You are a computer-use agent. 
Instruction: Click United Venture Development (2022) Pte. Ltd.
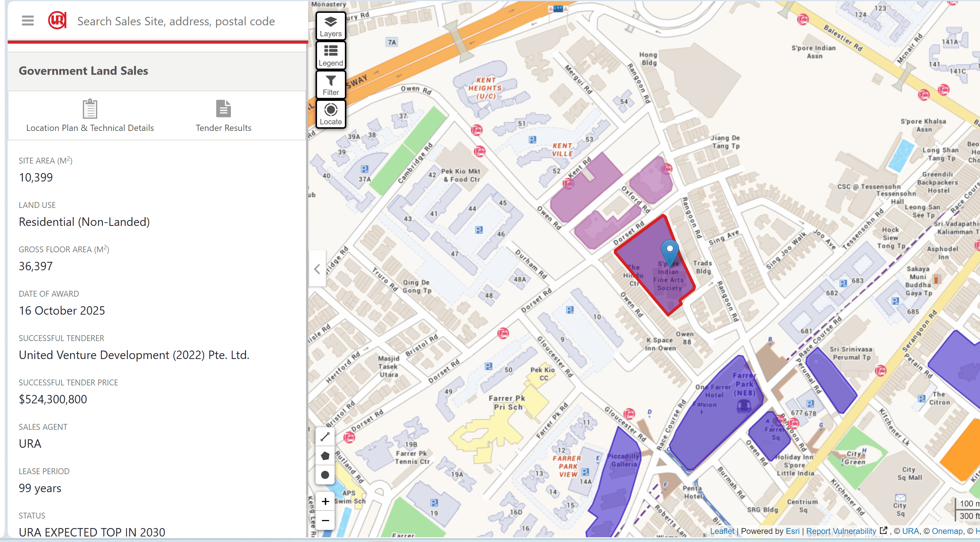pyautogui.click(x=134, y=355)
